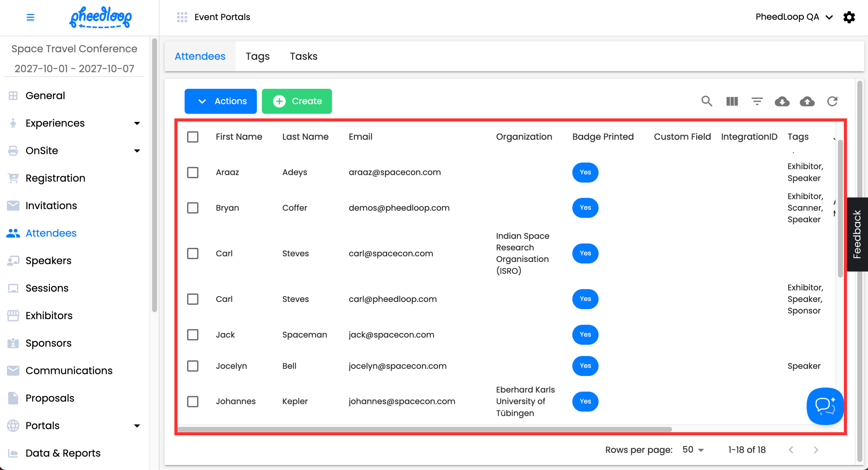Screen dimensions: 868x470
Task: Open the chat support bubble
Action: pyautogui.click(x=824, y=406)
